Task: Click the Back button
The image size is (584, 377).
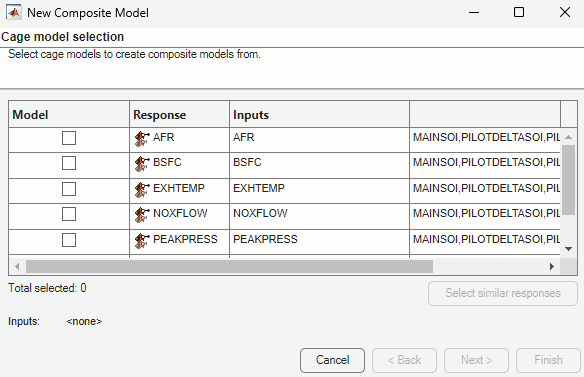Action: tap(404, 360)
